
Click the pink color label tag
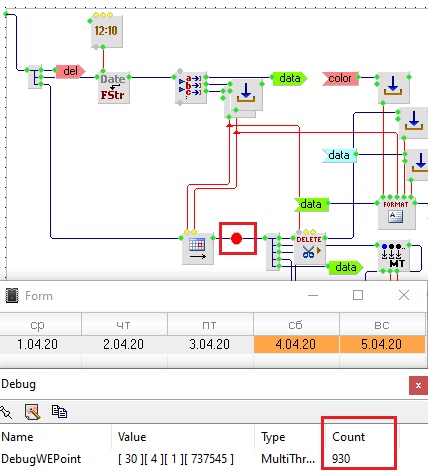(340, 78)
